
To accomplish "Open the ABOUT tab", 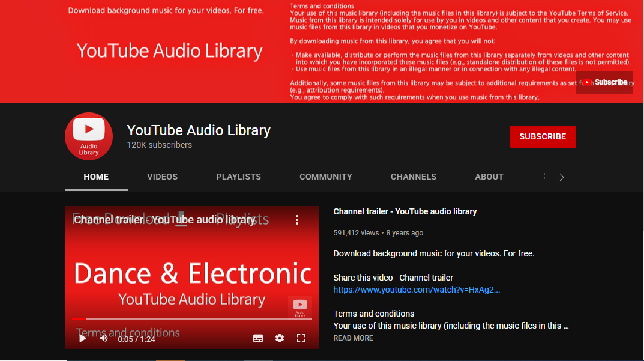I will (x=489, y=177).
